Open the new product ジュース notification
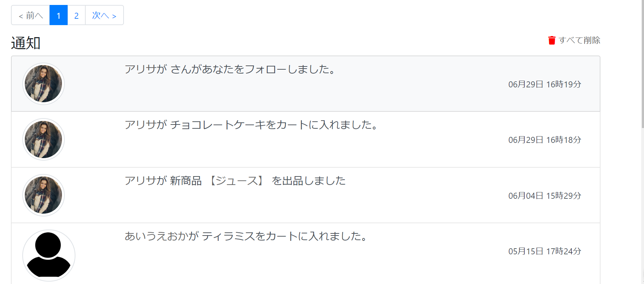This screenshot has height=284, width=644. click(x=236, y=181)
